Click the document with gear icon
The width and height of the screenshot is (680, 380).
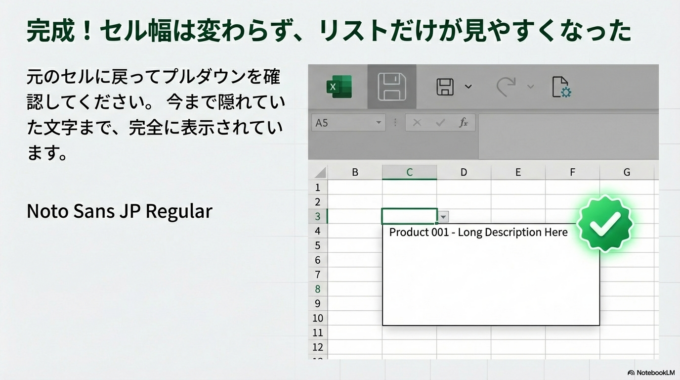562,87
